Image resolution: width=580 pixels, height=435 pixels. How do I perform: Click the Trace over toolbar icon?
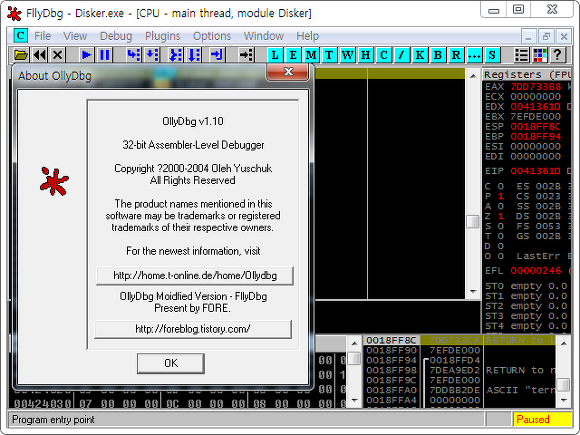click(x=194, y=55)
